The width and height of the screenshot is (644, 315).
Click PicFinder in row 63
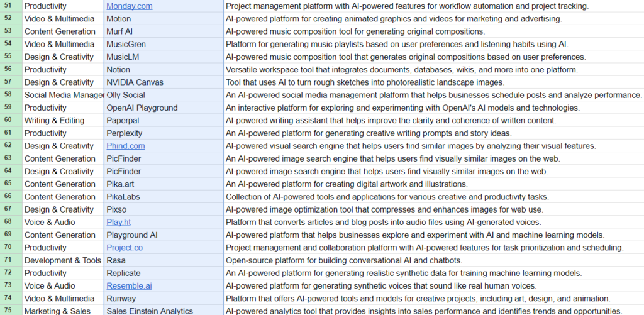(164, 159)
